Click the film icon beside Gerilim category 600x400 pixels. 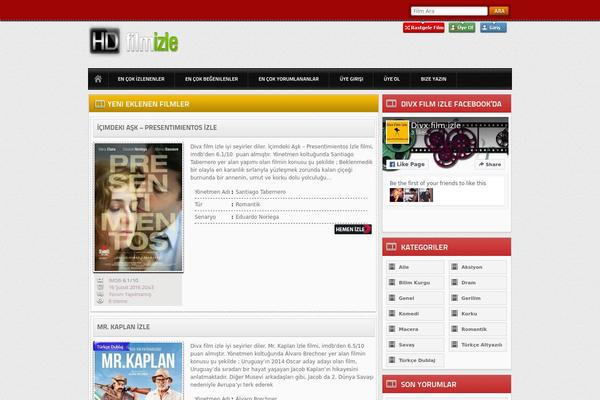pos(455,298)
